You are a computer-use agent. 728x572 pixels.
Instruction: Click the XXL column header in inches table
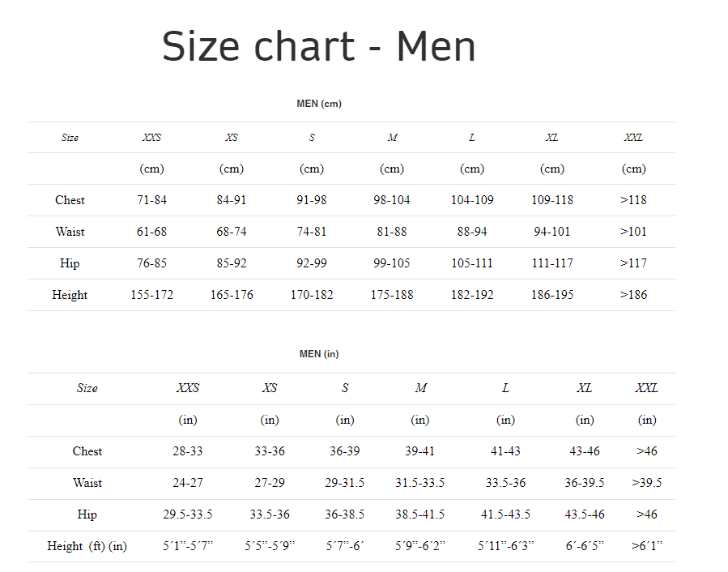647,388
